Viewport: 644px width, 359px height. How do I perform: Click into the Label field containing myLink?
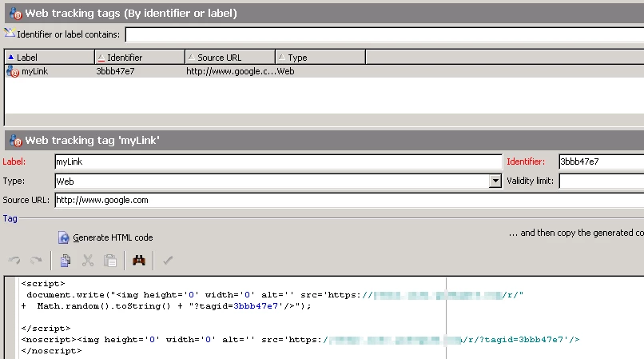pos(279,162)
